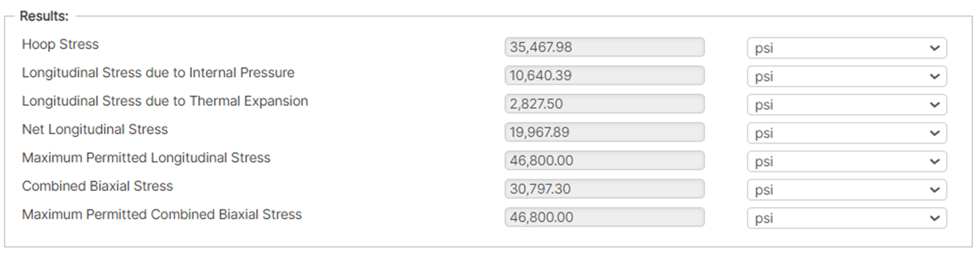The height and width of the screenshot is (261, 980).
Task: Click the Maximum Permitted Longitudinal Stress label
Action: click(146, 158)
